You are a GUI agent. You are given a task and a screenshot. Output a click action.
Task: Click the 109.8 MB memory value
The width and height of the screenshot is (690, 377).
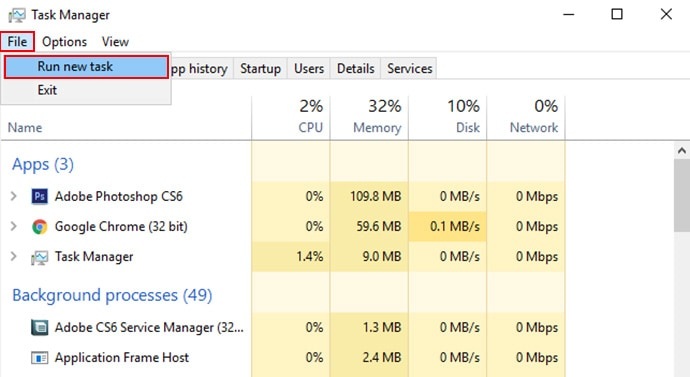375,196
